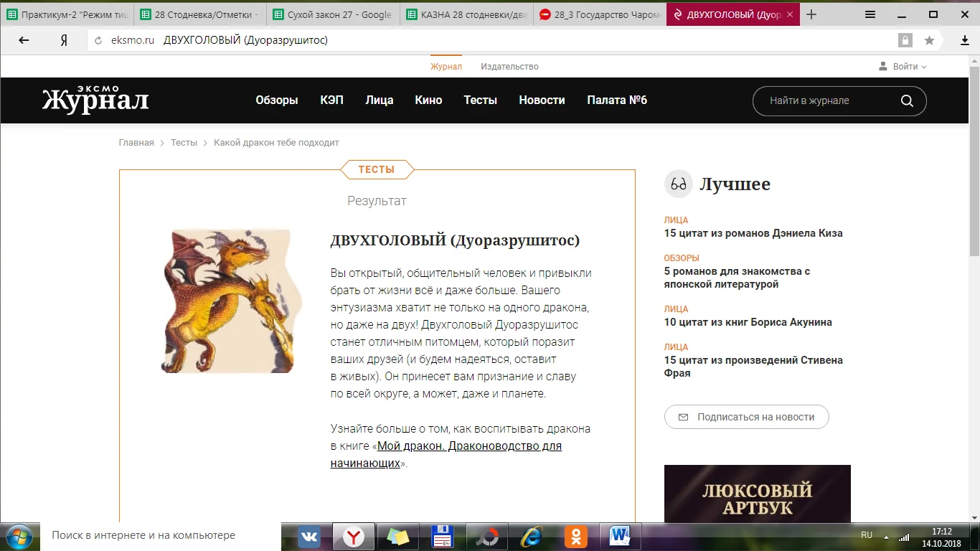Open the Yandex Browser hamburger menu
This screenshot has height=551, width=980.
870,14
